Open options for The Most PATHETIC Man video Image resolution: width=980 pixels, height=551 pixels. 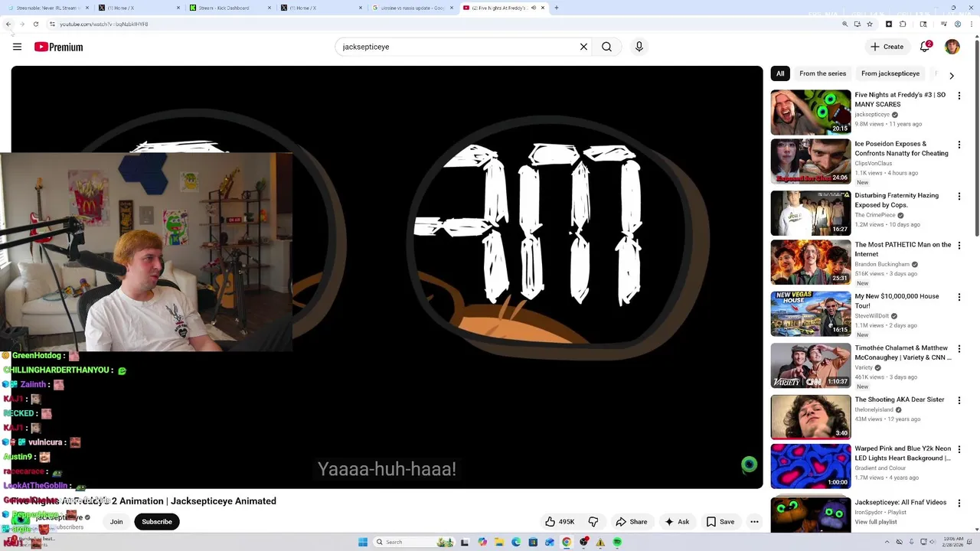click(959, 246)
